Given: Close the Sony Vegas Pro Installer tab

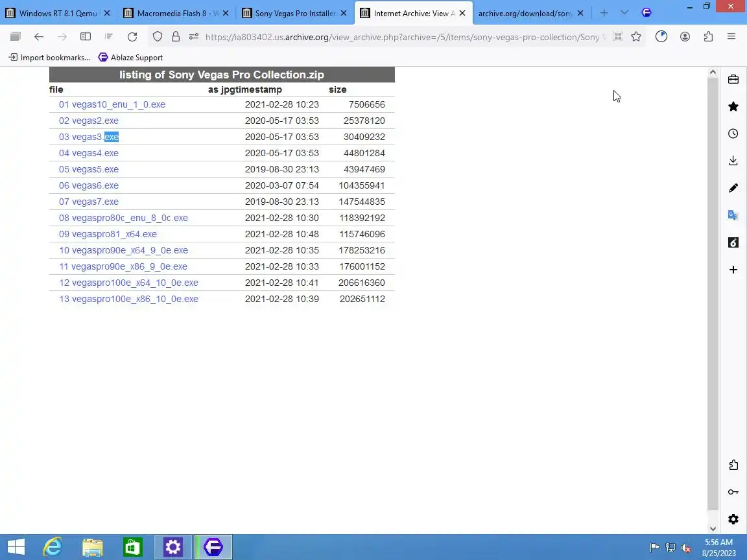Looking at the screenshot, I should pos(344,14).
